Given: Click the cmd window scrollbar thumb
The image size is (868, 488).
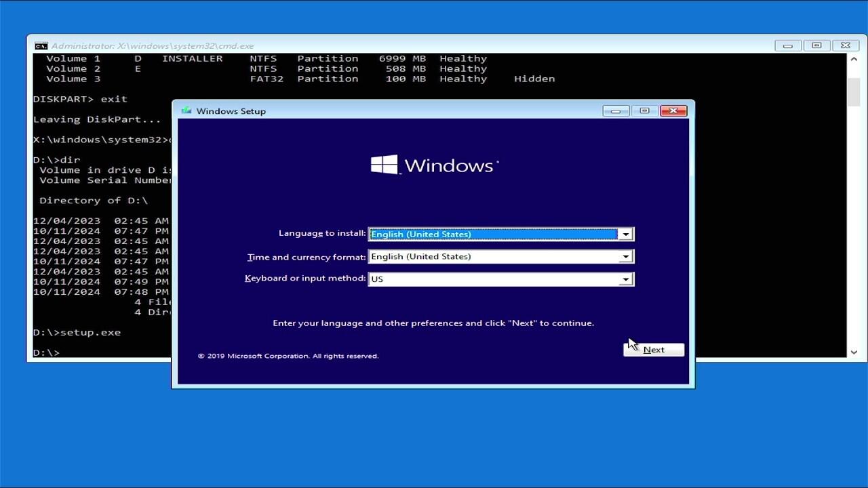Looking at the screenshot, I should 854,92.
